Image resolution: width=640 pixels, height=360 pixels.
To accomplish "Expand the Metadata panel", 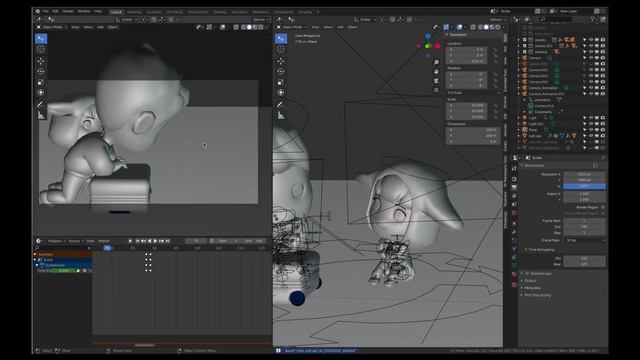I will [x=531, y=288].
